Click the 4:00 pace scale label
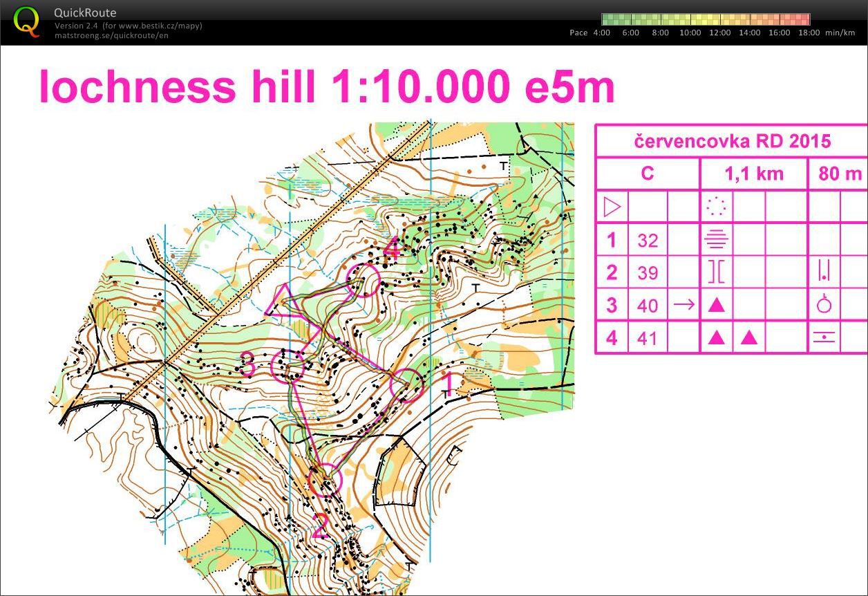The height and width of the screenshot is (596, 868). coord(601,32)
